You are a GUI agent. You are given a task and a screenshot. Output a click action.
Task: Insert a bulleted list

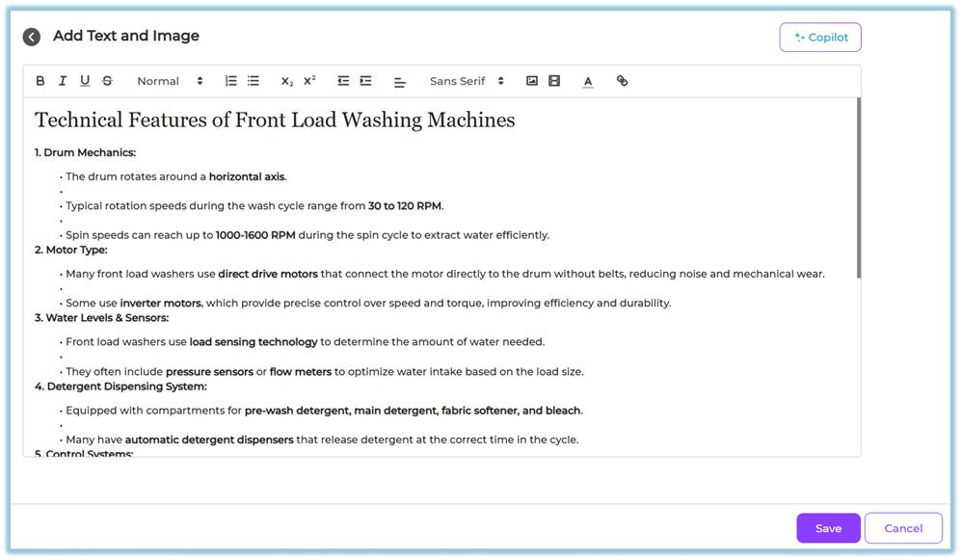[x=254, y=81]
